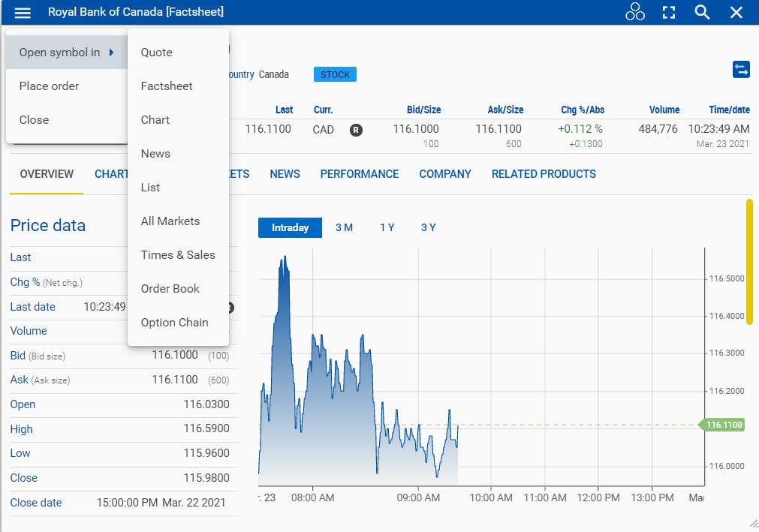Open Times & Sales from the submenu
The height and width of the screenshot is (532, 759).
(x=177, y=254)
